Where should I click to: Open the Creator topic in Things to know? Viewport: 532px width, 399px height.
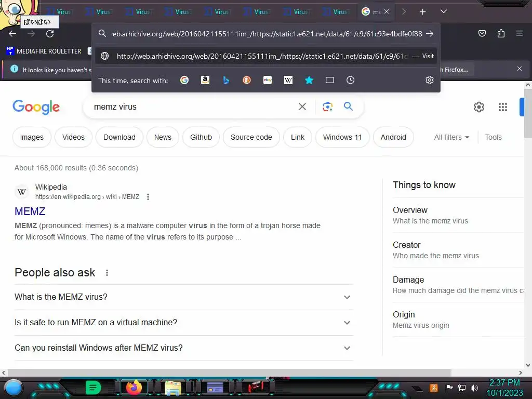458,250
